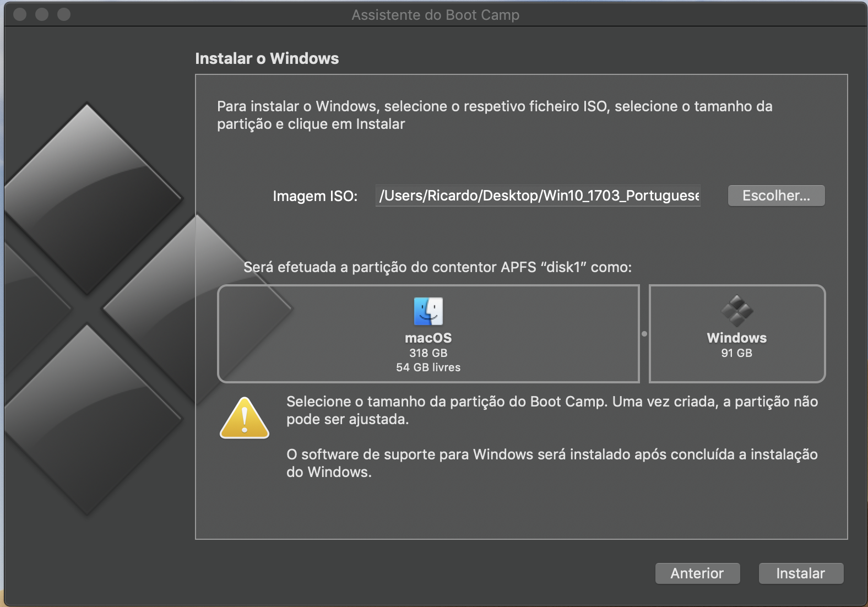The width and height of the screenshot is (868, 607).
Task: Click the '91 GB' Windows size text
Action: tap(737, 353)
